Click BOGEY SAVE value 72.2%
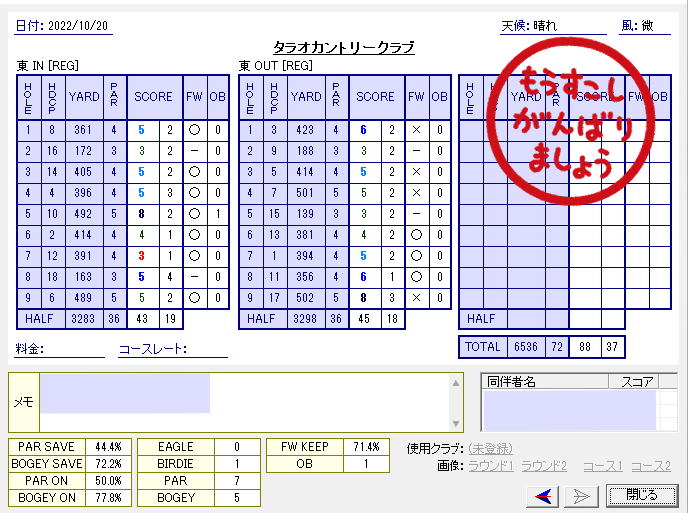Viewport: 688px width, 513px height. [x=108, y=464]
